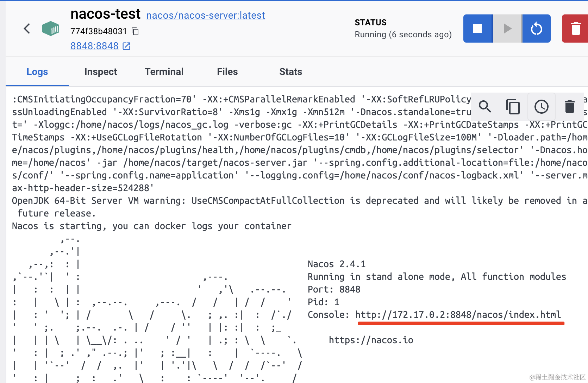Switch to the Logs tab
This screenshot has height=383, width=588.
(x=37, y=72)
